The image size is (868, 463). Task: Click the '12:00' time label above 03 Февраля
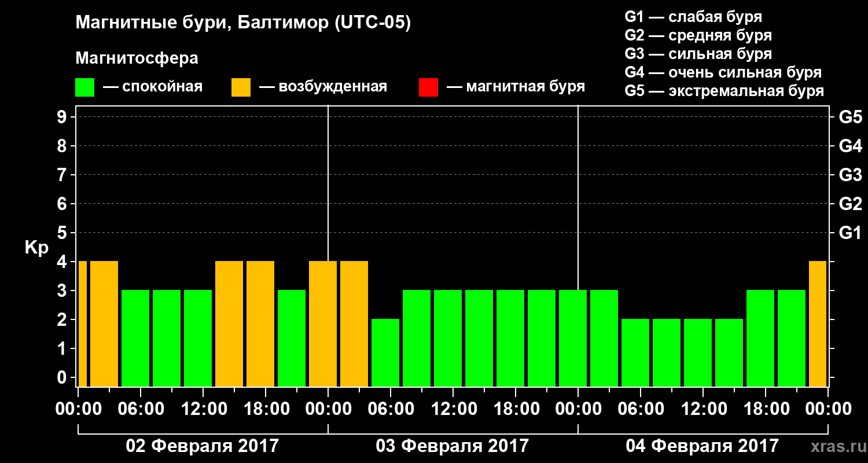pyautogui.click(x=453, y=409)
